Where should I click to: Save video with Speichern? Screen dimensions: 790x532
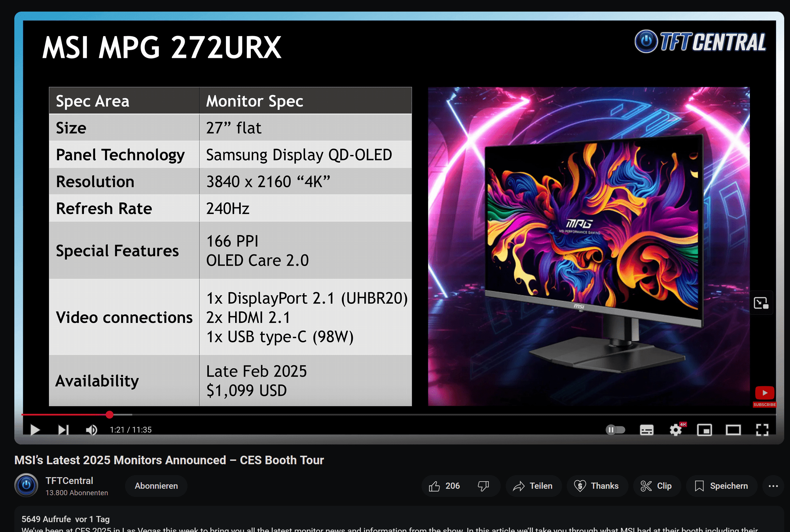(721, 486)
